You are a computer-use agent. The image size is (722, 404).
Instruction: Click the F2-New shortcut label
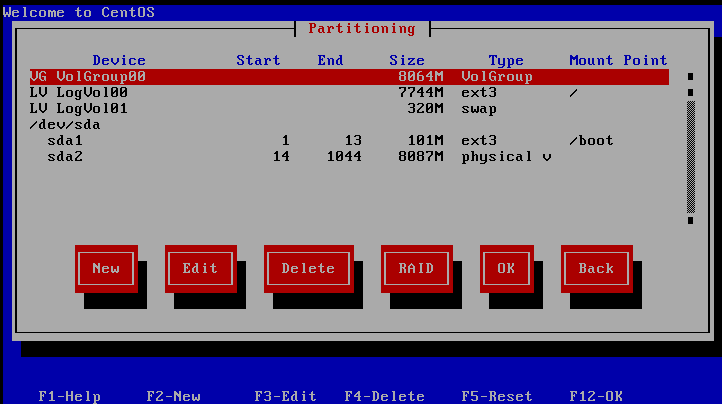pos(173,396)
